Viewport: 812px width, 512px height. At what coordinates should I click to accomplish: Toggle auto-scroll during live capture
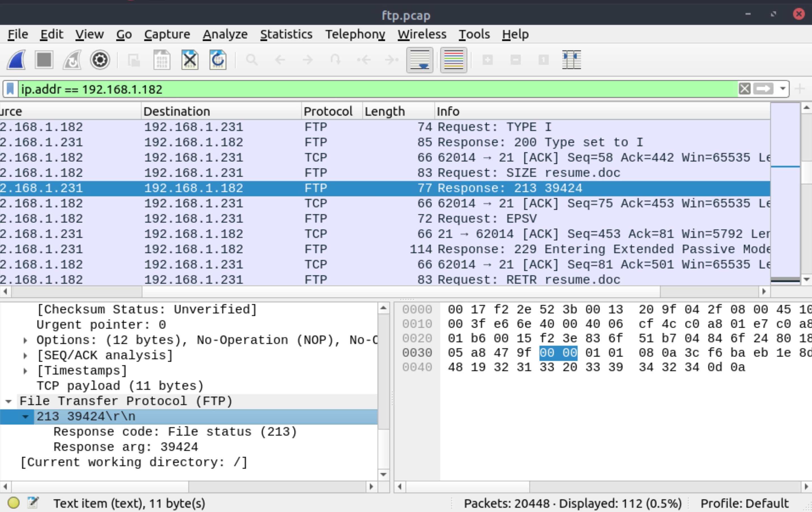420,60
